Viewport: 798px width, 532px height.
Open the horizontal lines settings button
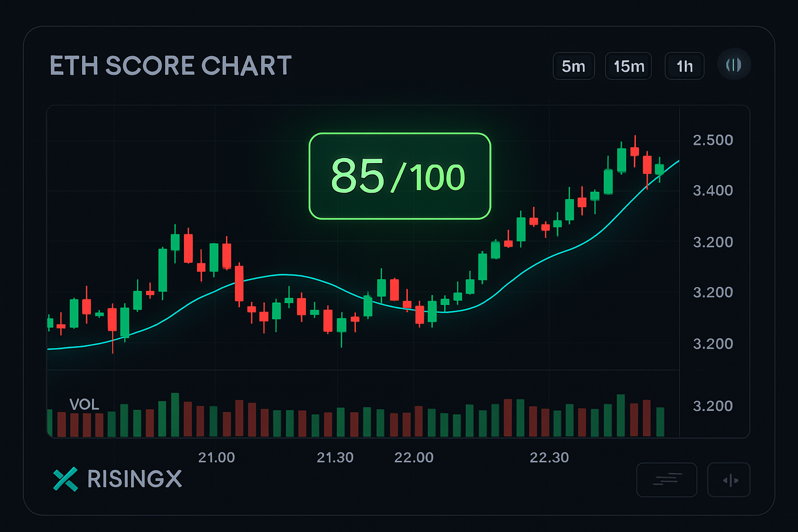(667, 480)
